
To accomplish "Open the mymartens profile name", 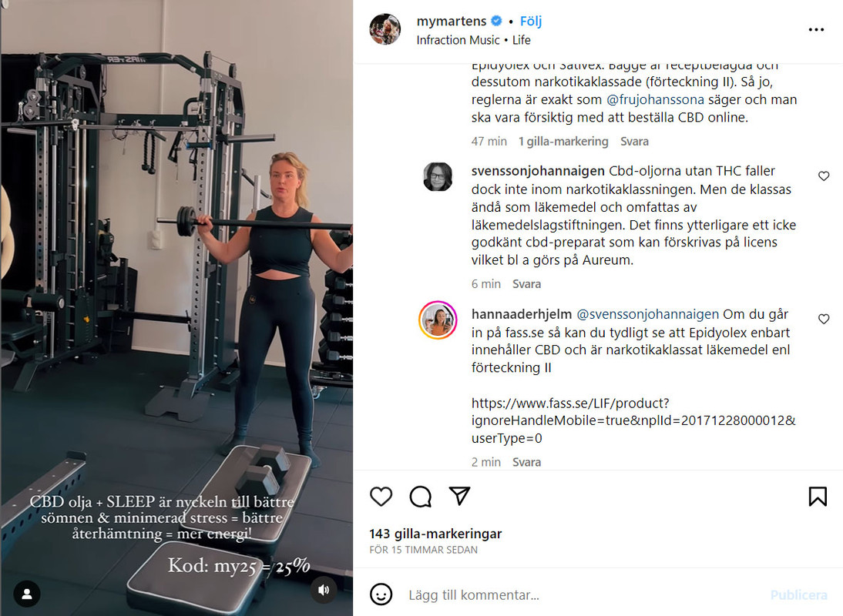I will [x=451, y=21].
